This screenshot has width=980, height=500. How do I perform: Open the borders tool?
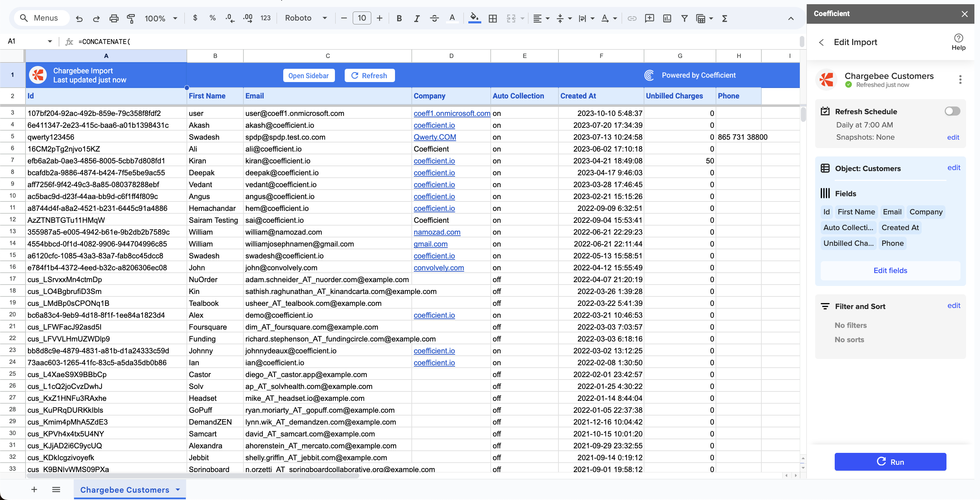click(x=493, y=18)
